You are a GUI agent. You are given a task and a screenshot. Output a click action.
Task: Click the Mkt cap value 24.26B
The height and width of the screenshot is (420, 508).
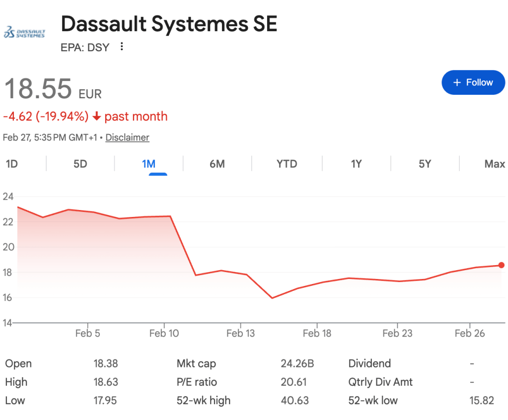(x=297, y=363)
